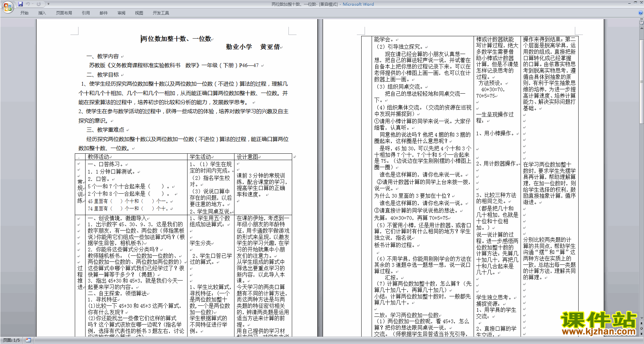Click the document title 两位数加整十数、一位数
This screenshot has width=644, height=344.
(x=176, y=39)
